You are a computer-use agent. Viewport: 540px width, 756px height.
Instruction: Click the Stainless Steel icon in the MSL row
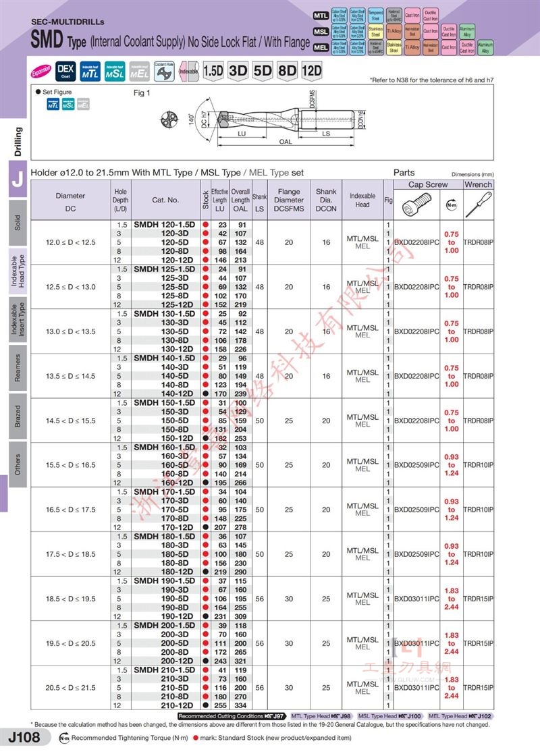[375, 32]
